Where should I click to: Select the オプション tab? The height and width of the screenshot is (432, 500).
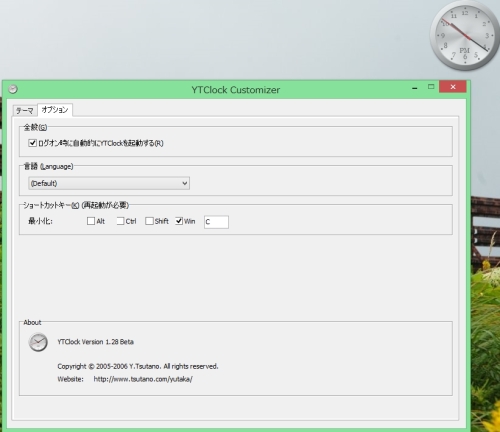(55, 110)
